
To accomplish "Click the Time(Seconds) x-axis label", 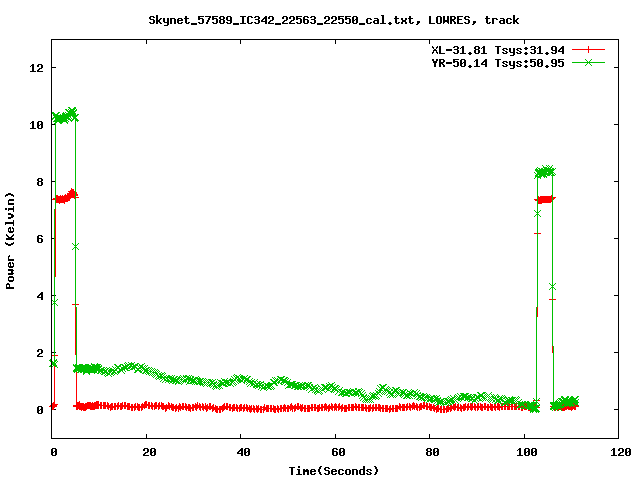I will point(333,471).
